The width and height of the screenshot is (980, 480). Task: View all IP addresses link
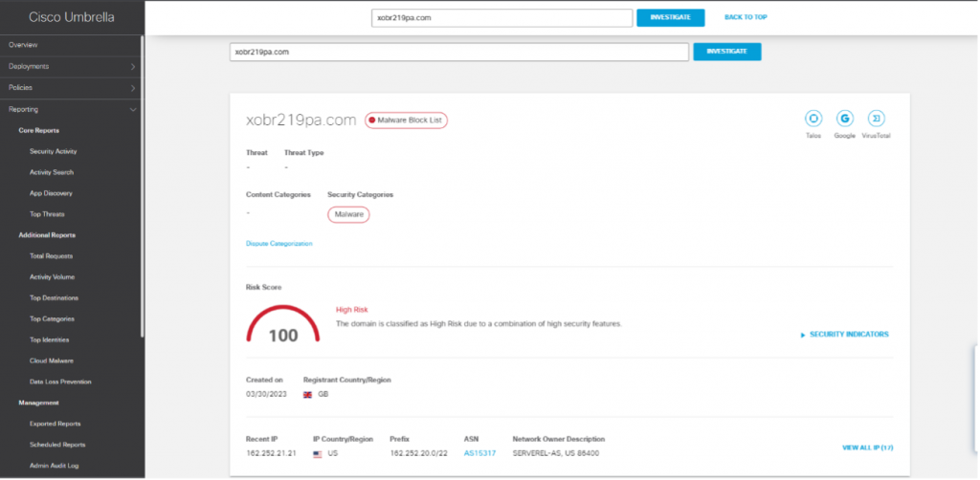(x=867, y=447)
